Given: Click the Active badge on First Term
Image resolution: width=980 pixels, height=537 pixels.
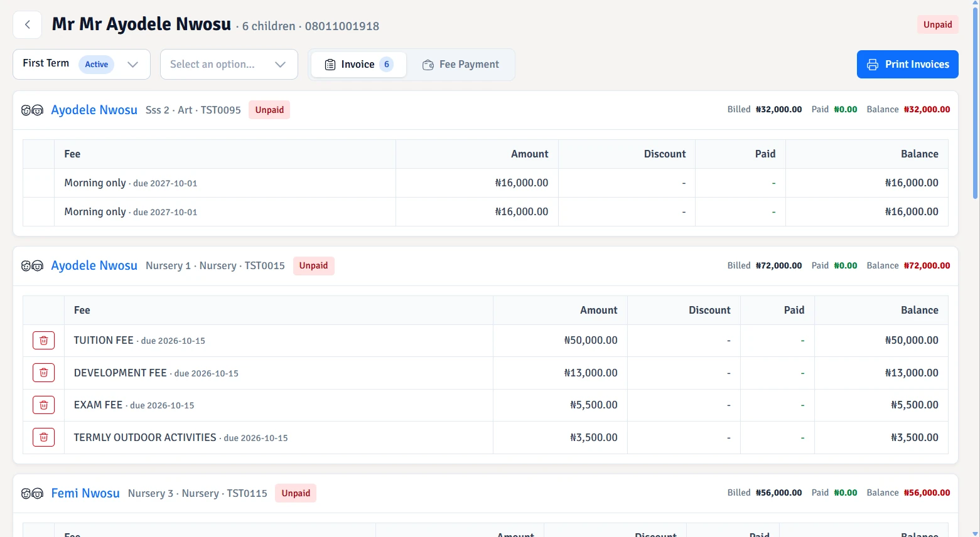Looking at the screenshot, I should 96,64.
